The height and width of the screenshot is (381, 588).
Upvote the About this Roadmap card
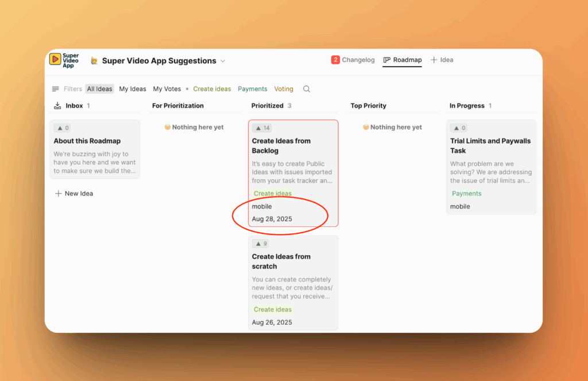tap(62, 128)
